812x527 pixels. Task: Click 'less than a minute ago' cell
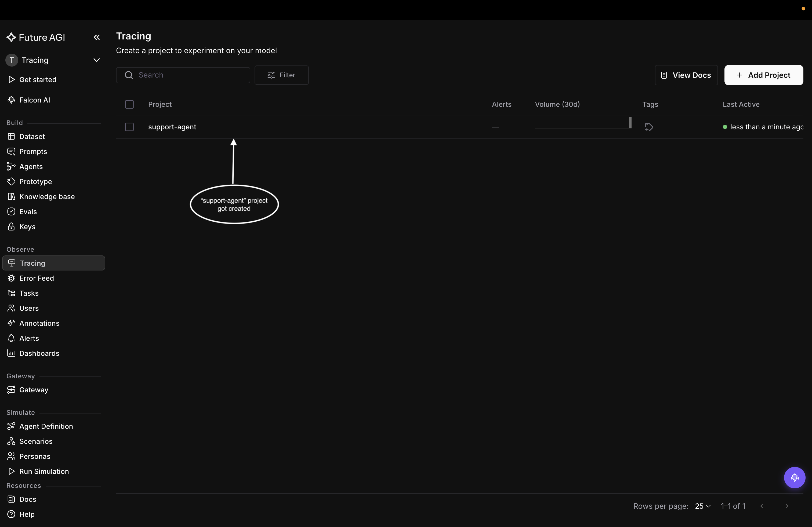tap(763, 127)
